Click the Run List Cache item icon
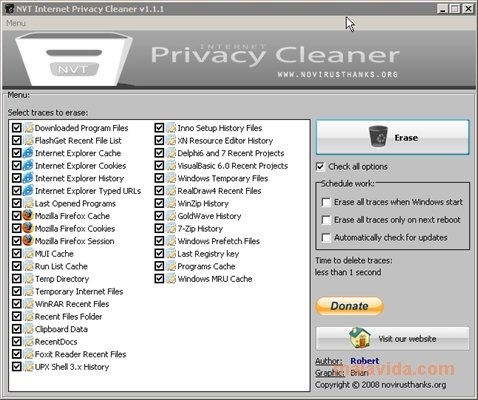478x400 pixels. (x=29, y=266)
